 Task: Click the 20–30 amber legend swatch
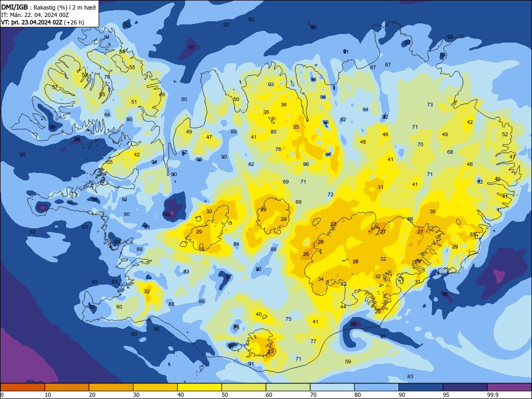[111, 387]
